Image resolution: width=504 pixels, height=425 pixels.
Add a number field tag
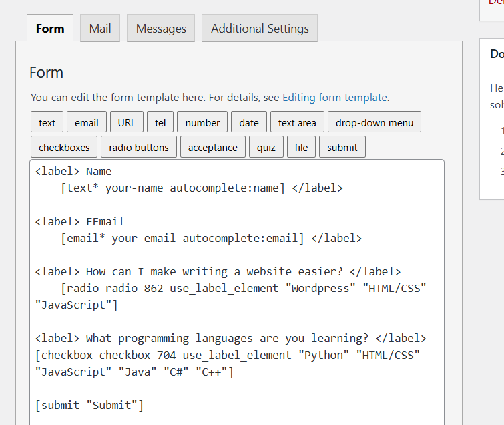[x=202, y=122]
